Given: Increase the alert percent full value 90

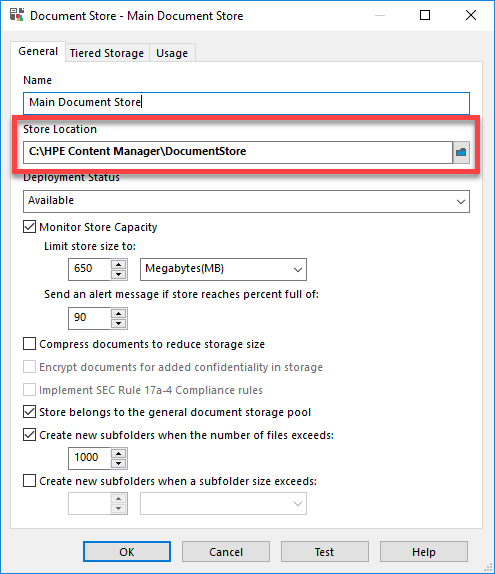Looking at the screenshot, I should (118, 313).
